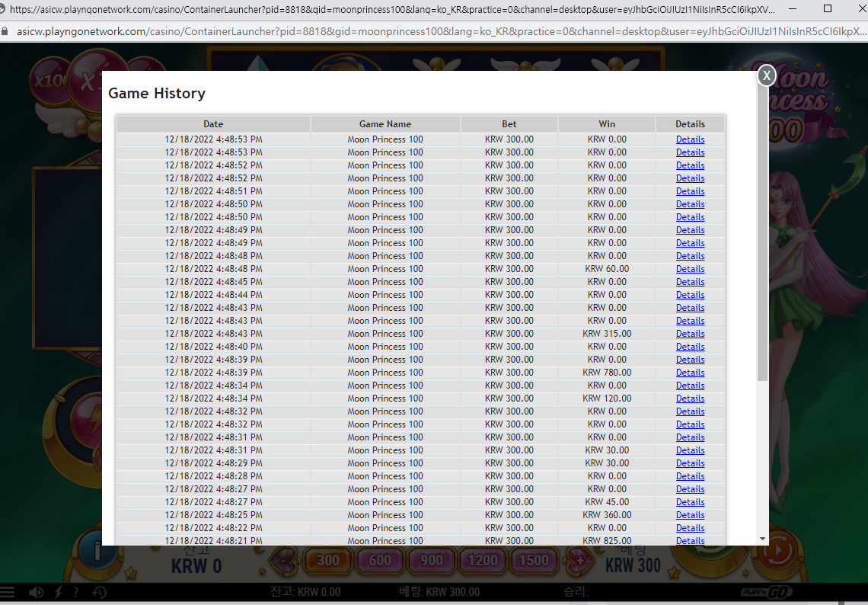868x605 pixels.
Task: Click the KRW 315.00 win cell
Action: point(607,334)
